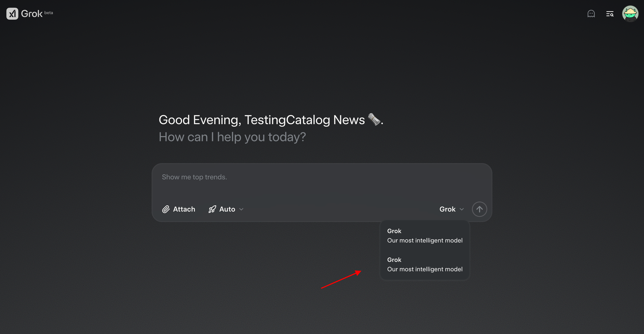Click the "Good Evening, TestingCatalog News" greeting
This screenshot has width=644, height=334.
coord(271,120)
